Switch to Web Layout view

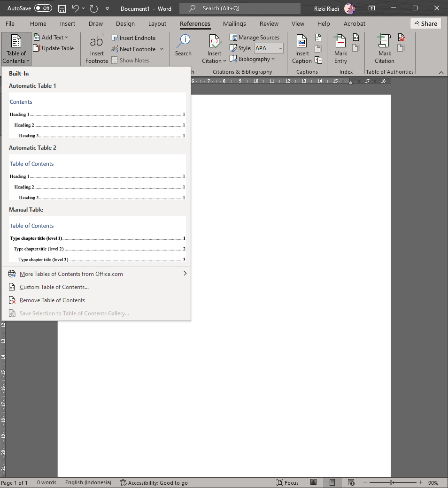pyautogui.click(x=351, y=482)
